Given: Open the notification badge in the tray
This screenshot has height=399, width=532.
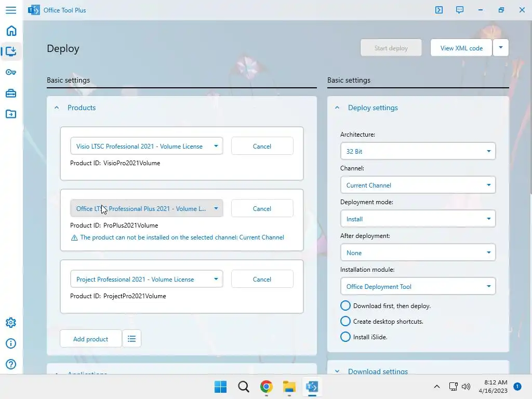Looking at the screenshot, I should click(517, 387).
